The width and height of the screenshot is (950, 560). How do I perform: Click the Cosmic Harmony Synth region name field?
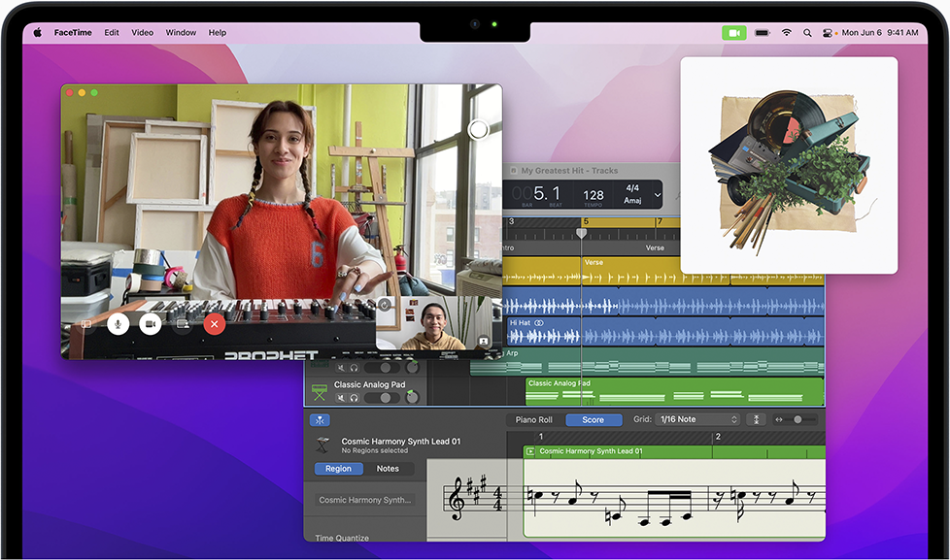pyautogui.click(x=365, y=500)
